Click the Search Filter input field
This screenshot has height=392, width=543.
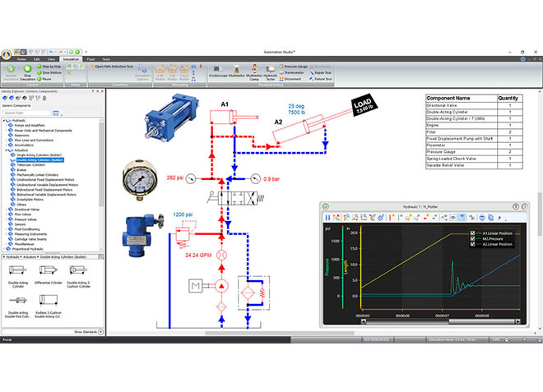point(27,113)
